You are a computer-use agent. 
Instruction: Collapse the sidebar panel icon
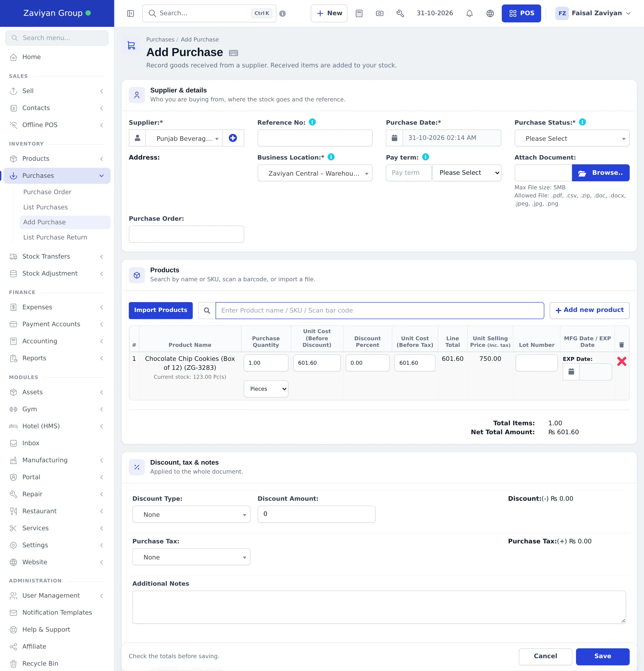tap(130, 13)
